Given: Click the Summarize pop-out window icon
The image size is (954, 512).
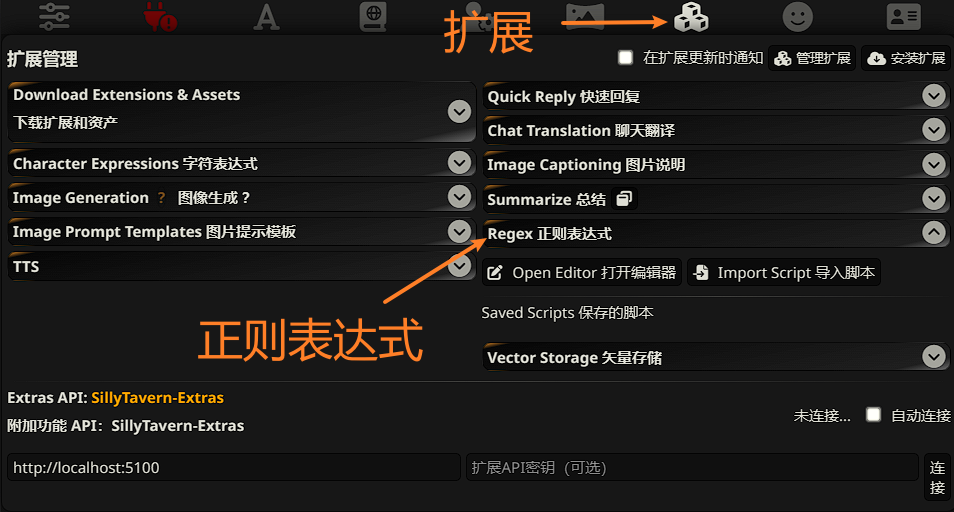Looking at the screenshot, I should (x=624, y=199).
